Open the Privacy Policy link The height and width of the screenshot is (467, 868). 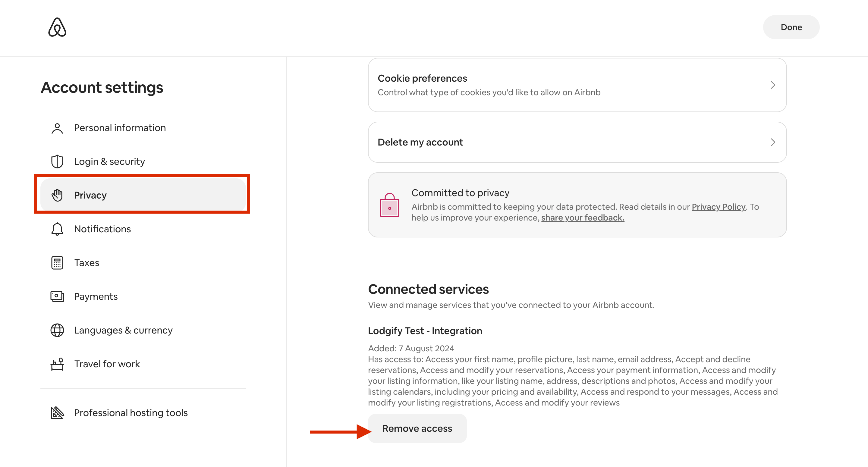coord(719,207)
